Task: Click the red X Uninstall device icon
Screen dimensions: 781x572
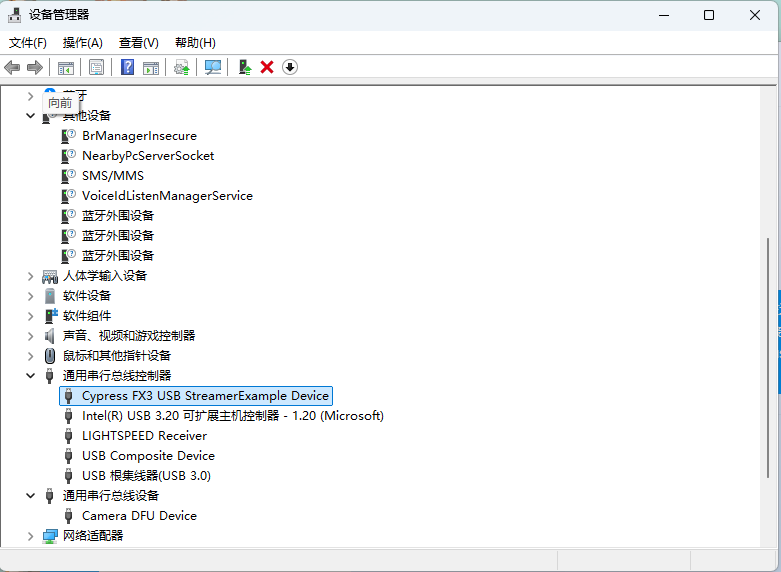Action: click(x=267, y=67)
